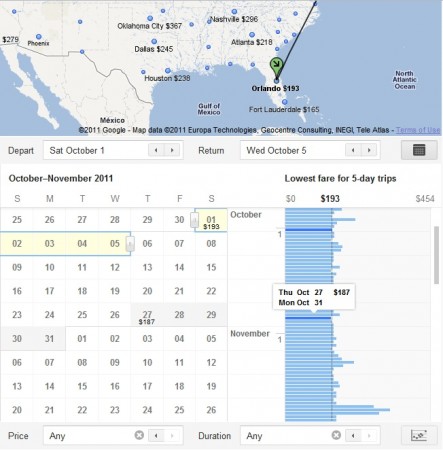Pick October 22 in the calendar
The image size is (443, 450).
coord(211,291)
